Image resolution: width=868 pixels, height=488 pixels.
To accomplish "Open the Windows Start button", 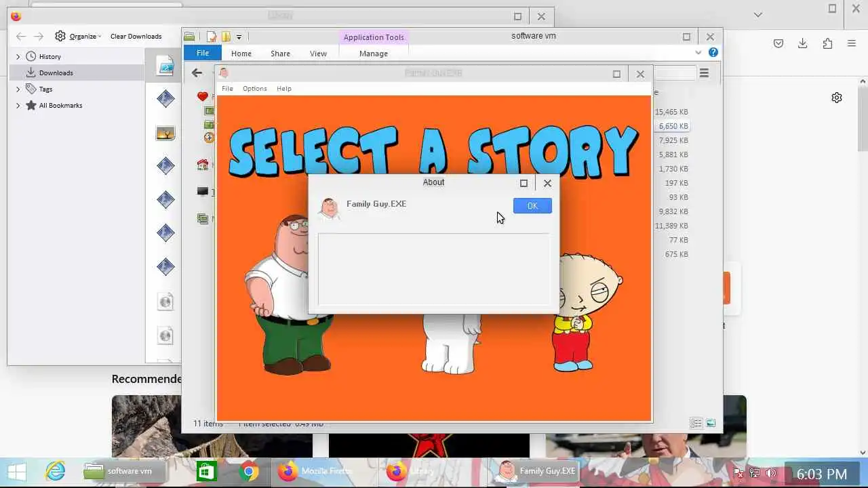I will [17, 472].
